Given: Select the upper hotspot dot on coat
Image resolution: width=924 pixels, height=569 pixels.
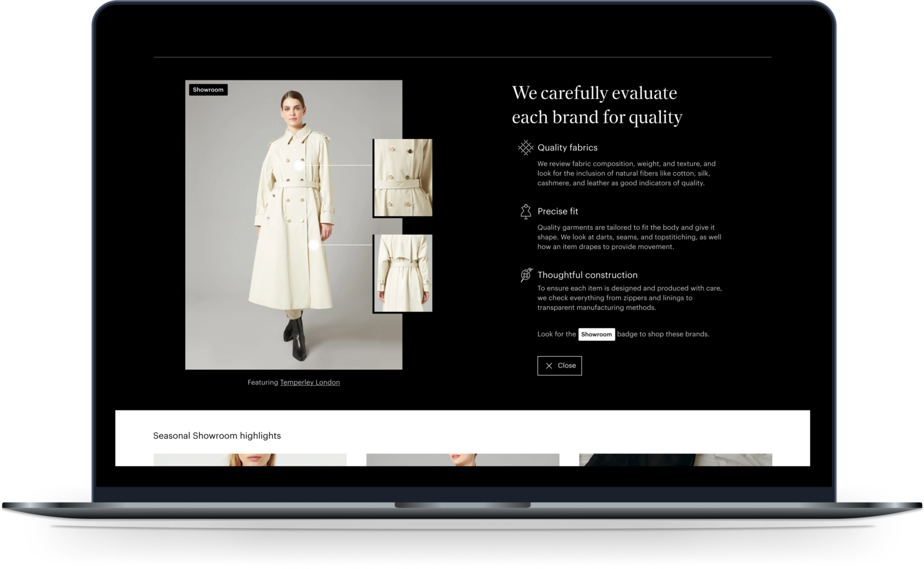Looking at the screenshot, I should click(x=299, y=165).
